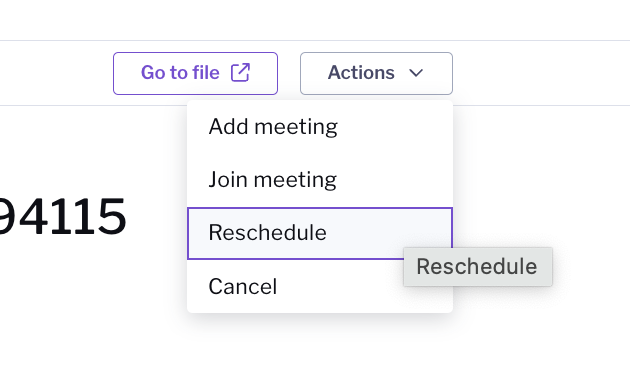Activate the focused Reschedule entry
630x384 pixels.
click(x=320, y=233)
